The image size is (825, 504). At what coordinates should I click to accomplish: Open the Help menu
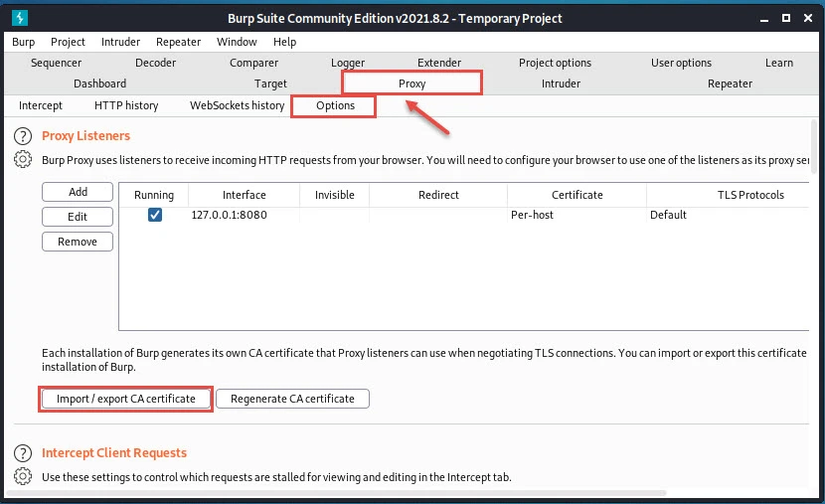click(284, 42)
